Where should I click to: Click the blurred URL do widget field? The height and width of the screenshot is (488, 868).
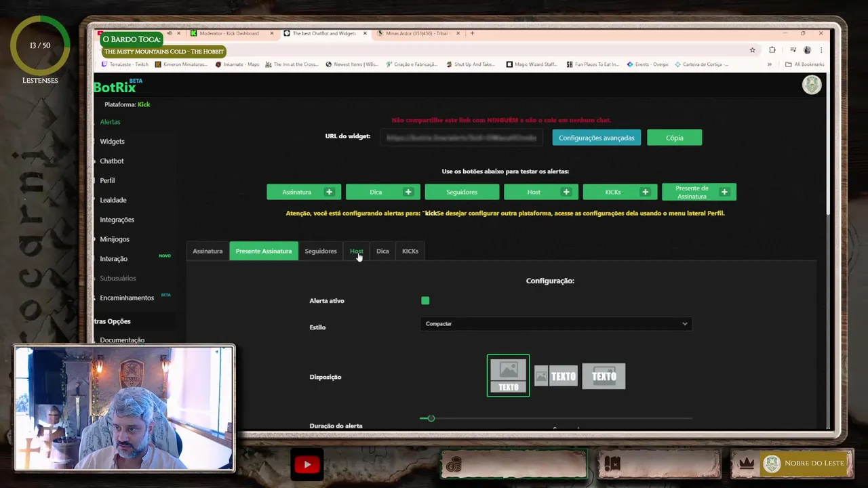click(x=462, y=138)
